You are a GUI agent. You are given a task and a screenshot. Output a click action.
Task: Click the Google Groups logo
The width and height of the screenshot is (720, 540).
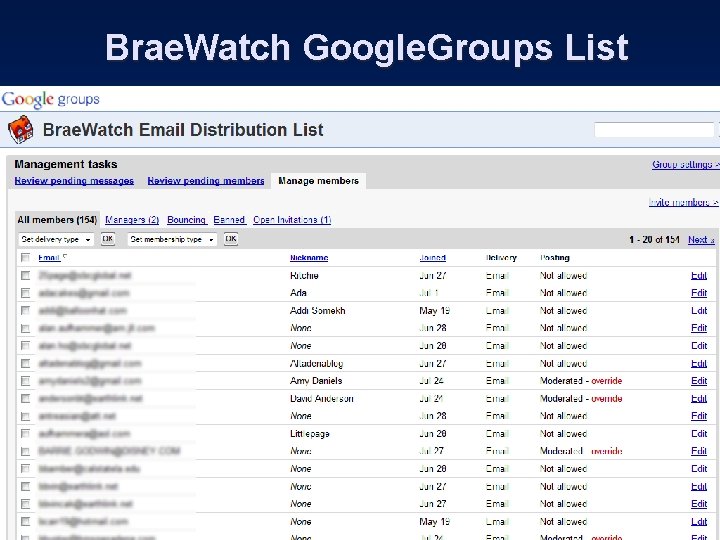click(x=51, y=99)
